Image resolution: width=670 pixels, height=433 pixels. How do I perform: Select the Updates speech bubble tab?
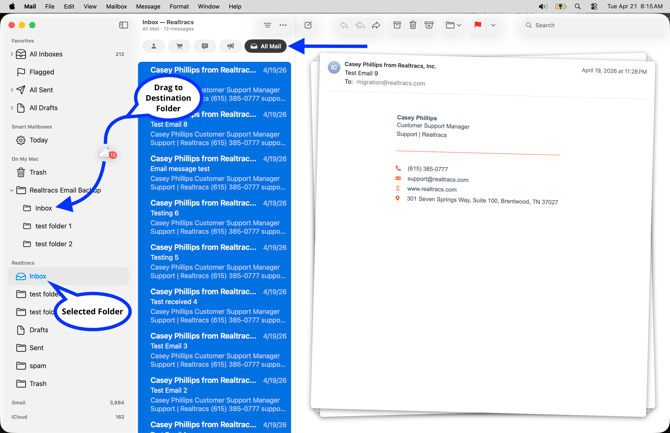tap(205, 46)
